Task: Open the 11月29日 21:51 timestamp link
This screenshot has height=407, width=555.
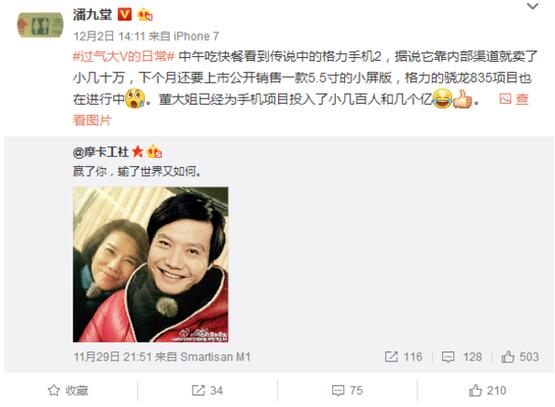Action: [x=113, y=357]
